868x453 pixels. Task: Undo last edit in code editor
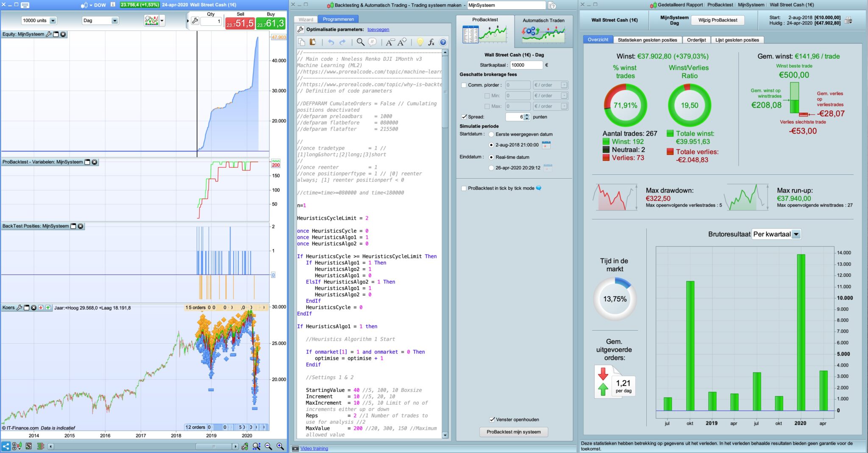click(331, 42)
